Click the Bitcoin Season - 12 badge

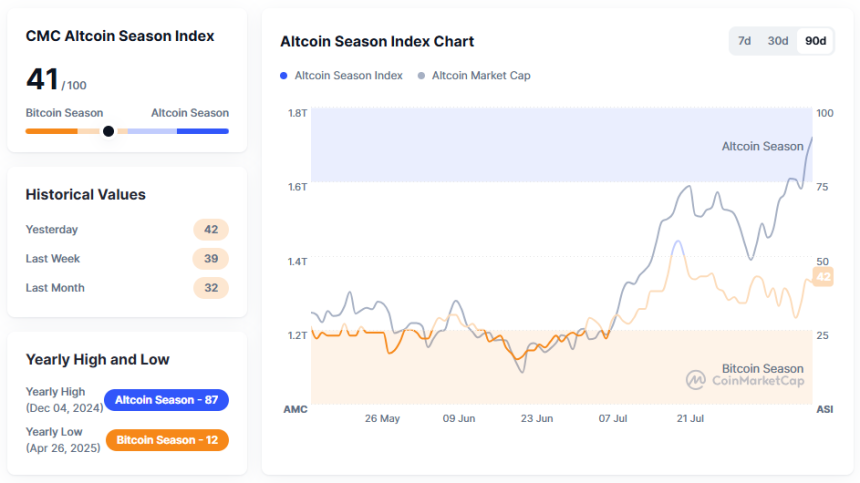[166, 440]
